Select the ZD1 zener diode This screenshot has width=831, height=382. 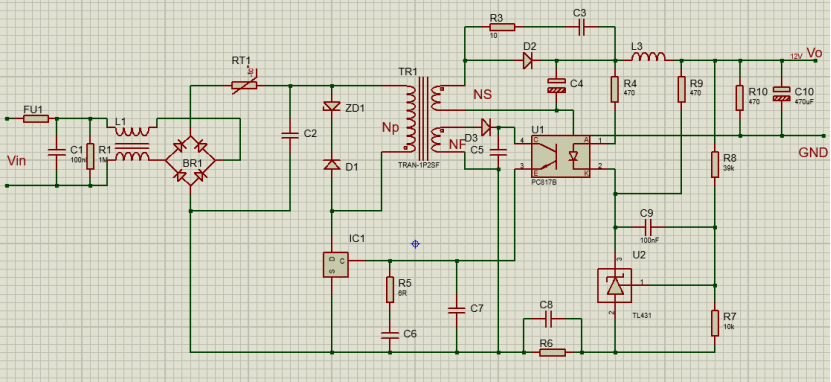[x=332, y=106]
